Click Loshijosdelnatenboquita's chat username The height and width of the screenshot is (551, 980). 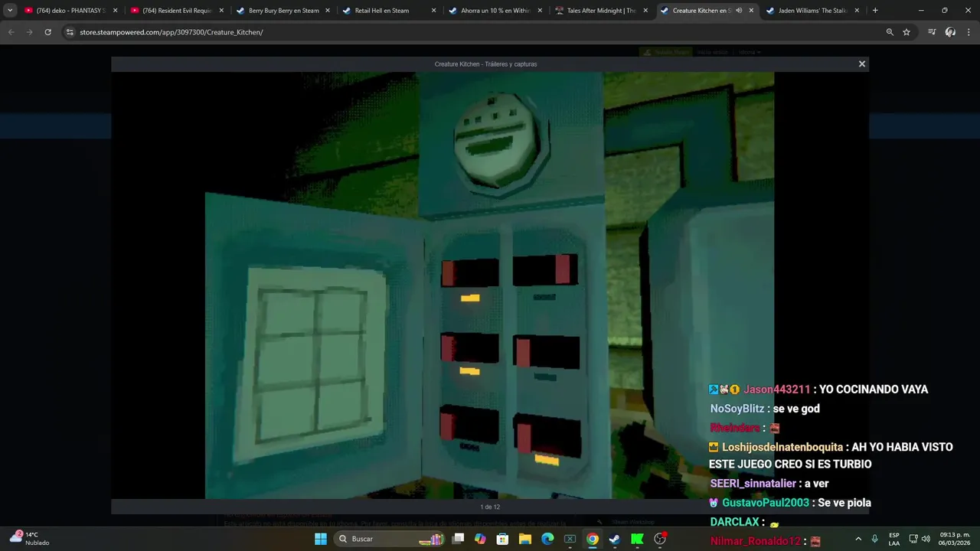click(x=782, y=447)
